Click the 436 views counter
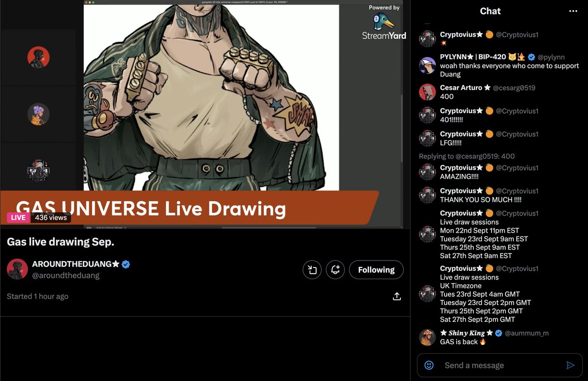Image resolution: width=588 pixels, height=381 pixels. (51, 217)
